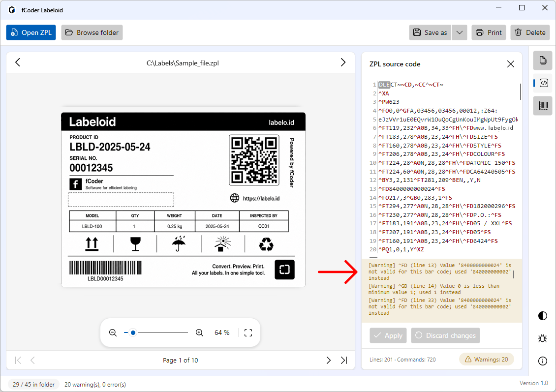
Task: Click the 29 / 45 in folder status
Action: [33, 385]
